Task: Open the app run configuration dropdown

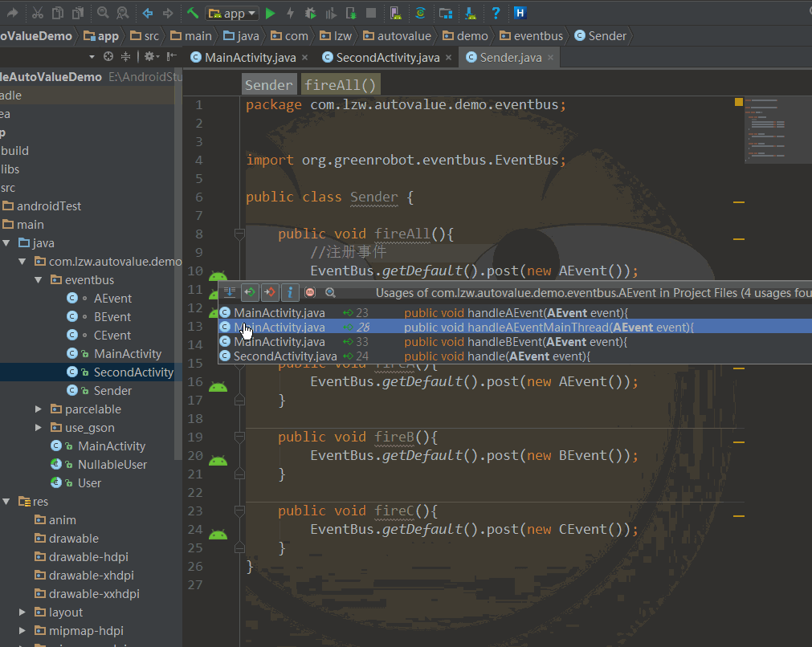Action: [x=233, y=12]
